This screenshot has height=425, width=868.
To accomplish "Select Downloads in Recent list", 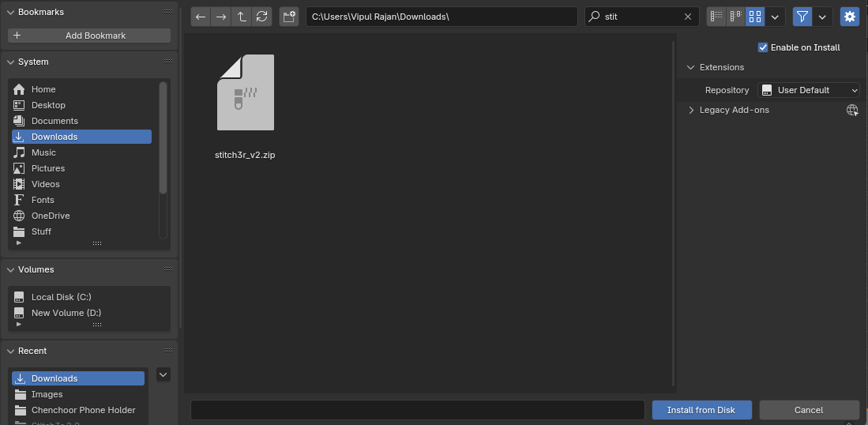I will tap(78, 378).
